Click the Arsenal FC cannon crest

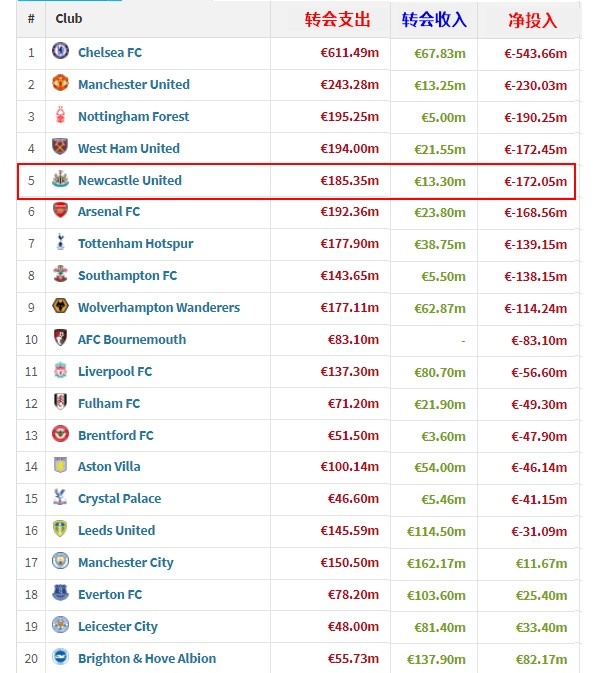coord(60,210)
